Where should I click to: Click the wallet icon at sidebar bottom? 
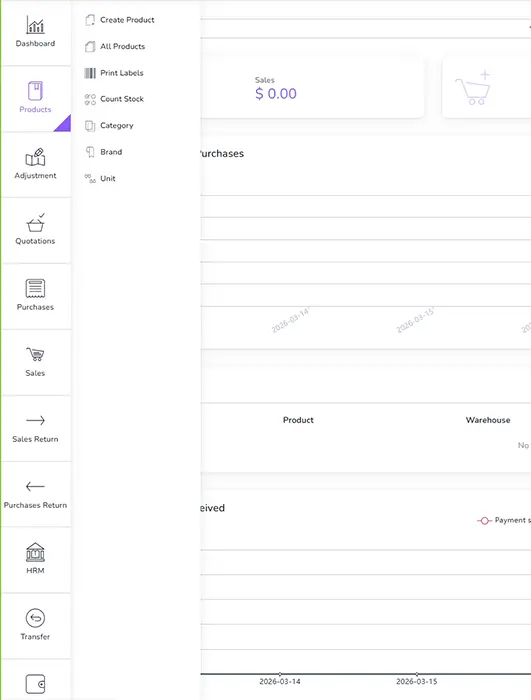(x=35, y=684)
